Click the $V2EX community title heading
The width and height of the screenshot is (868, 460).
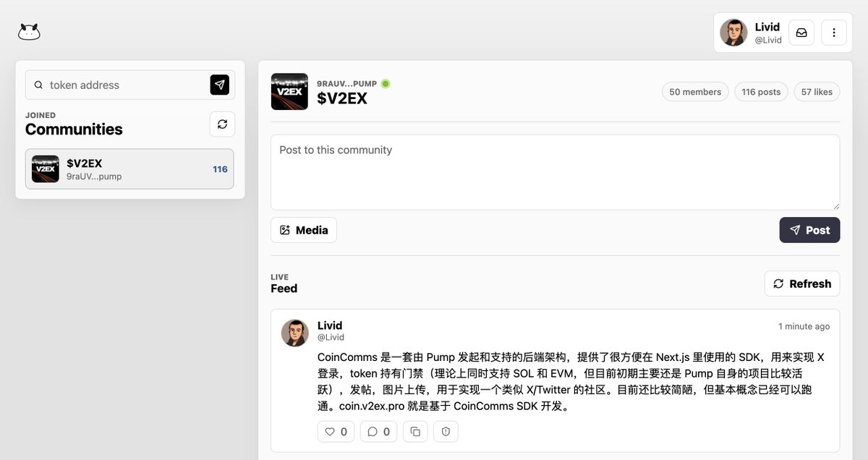pos(342,99)
